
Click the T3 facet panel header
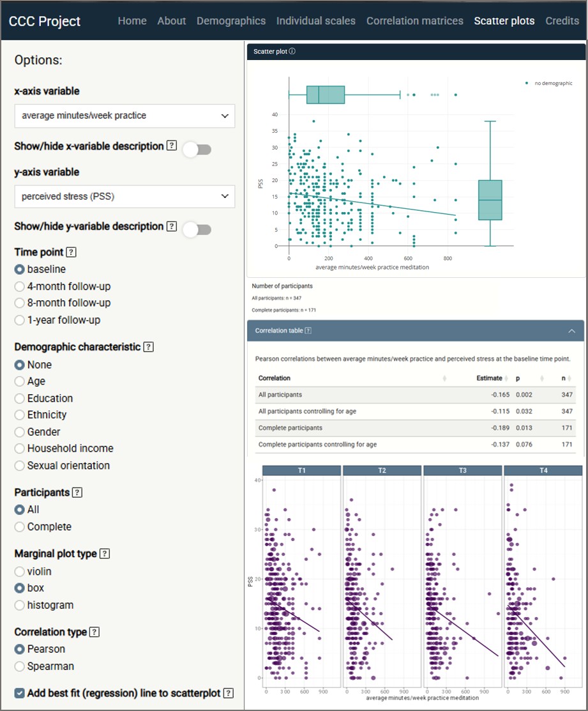coord(462,470)
